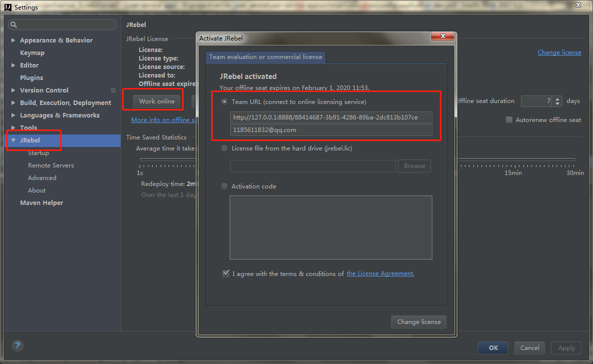Screen dimensions: 593x364
Task: Open the help question mark button
Action: (18, 345)
